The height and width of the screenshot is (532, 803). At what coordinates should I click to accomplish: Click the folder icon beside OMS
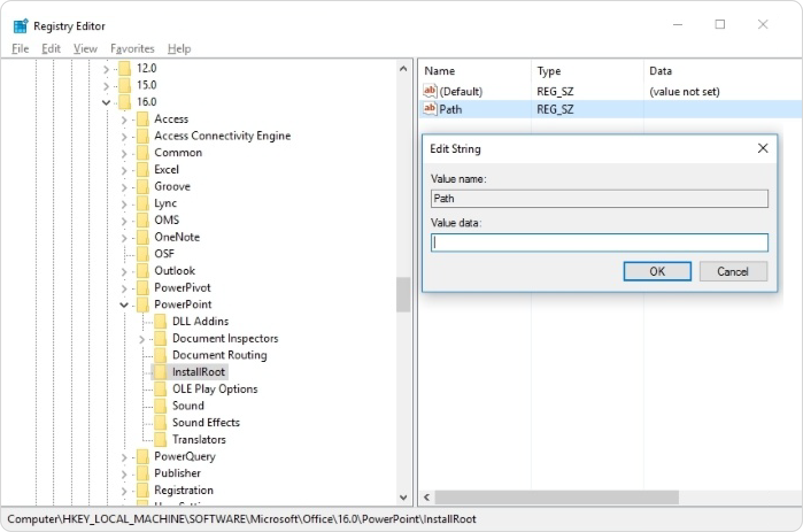[142, 220]
